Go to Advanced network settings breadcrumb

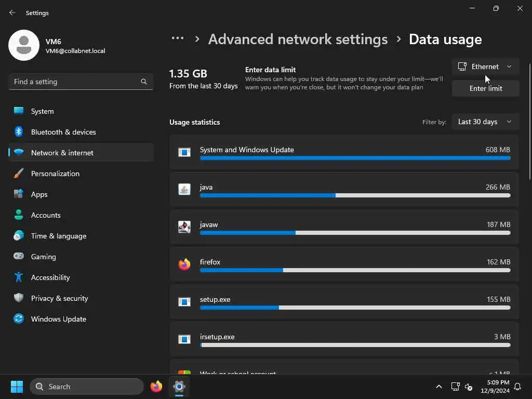pos(298,39)
